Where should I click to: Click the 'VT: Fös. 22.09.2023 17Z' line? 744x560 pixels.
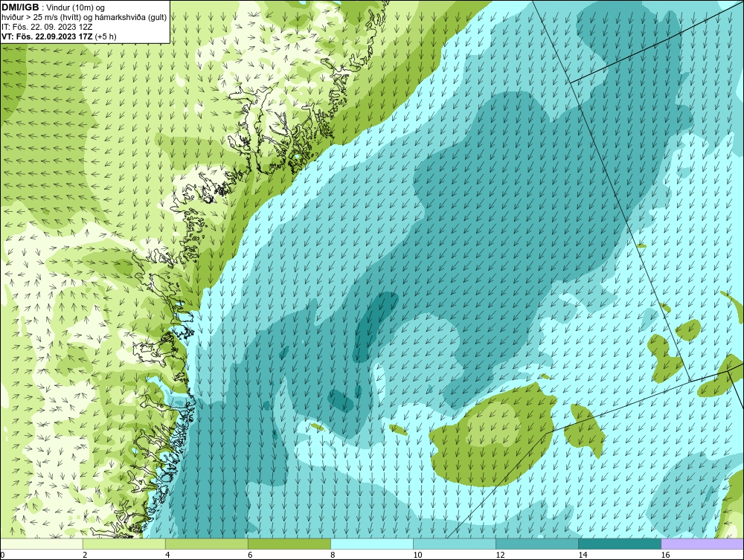47,36
